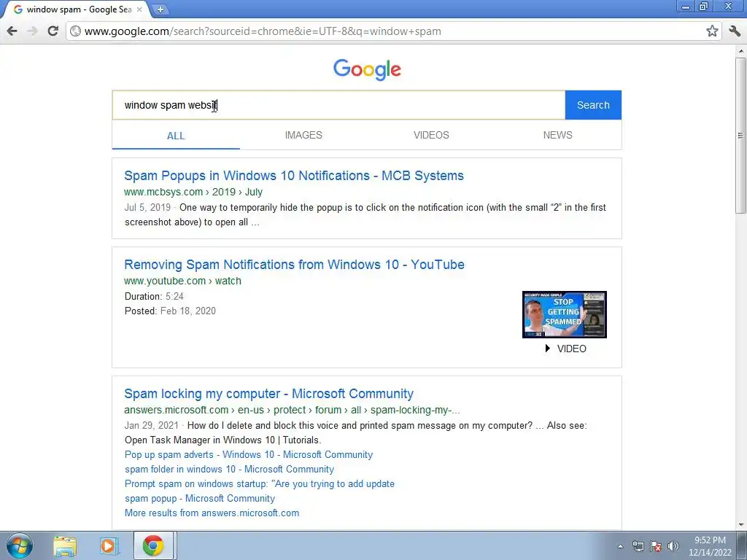Click the VIDEO play label under the thumbnail

click(566, 349)
